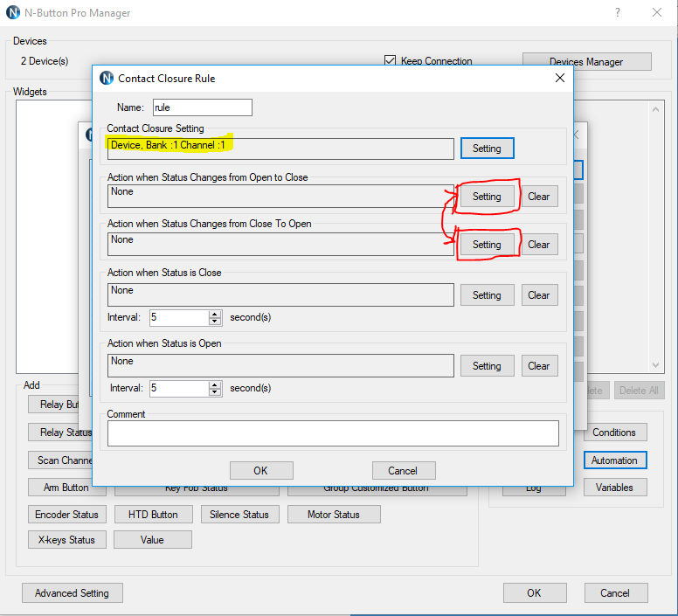
Task: Click the widgets list scroll up arrow
Action: coord(655,109)
